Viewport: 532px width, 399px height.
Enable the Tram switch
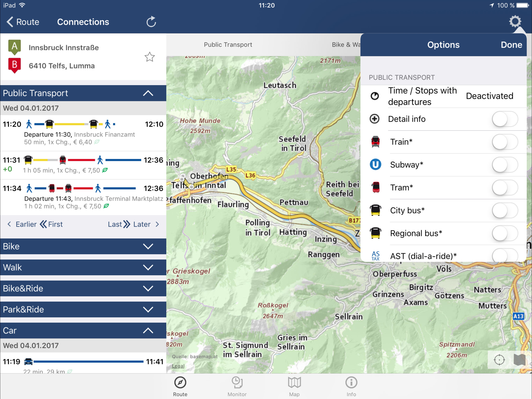[x=505, y=187]
